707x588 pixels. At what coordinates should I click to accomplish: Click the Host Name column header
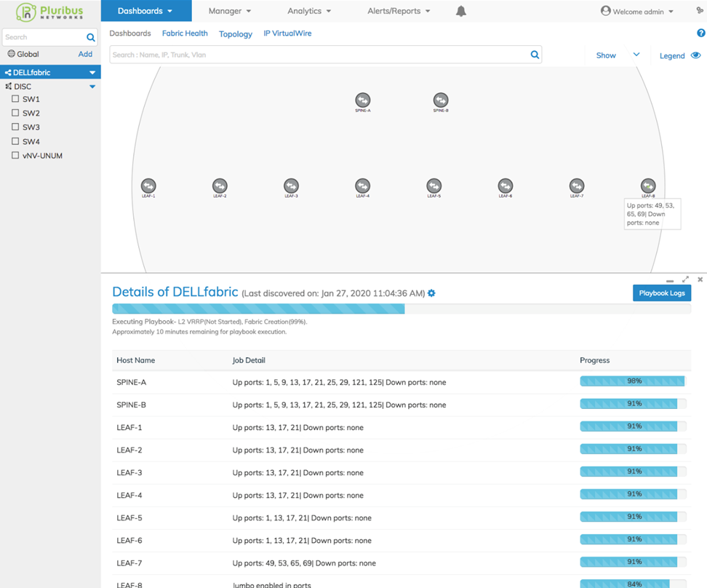(136, 360)
